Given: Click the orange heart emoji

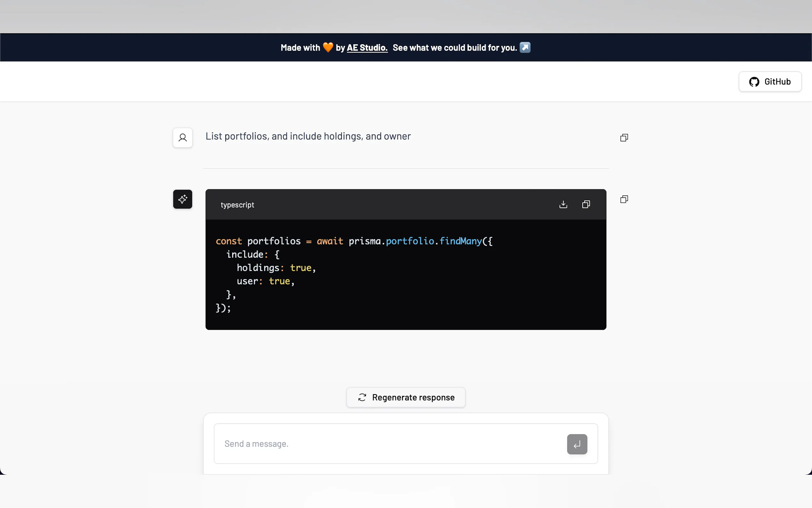Looking at the screenshot, I should [x=328, y=47].
